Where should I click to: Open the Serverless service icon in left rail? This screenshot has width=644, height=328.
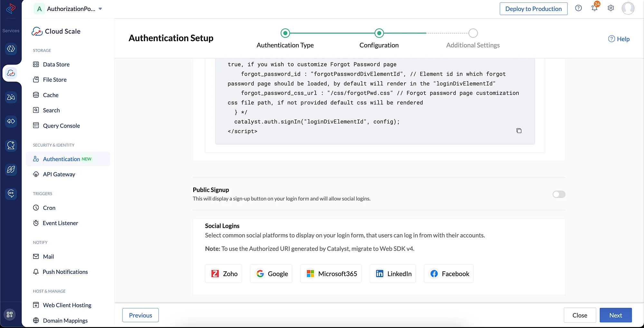click(11, 49)
